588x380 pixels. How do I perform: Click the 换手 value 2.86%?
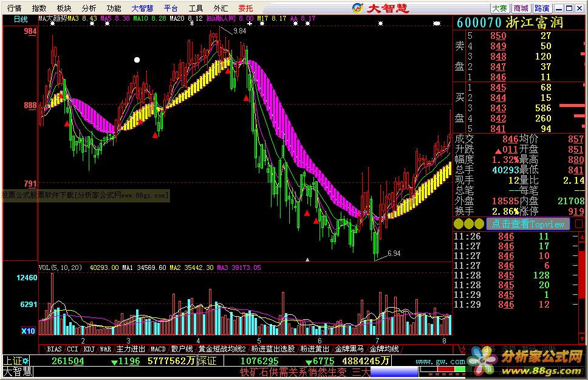click(505, 212)
